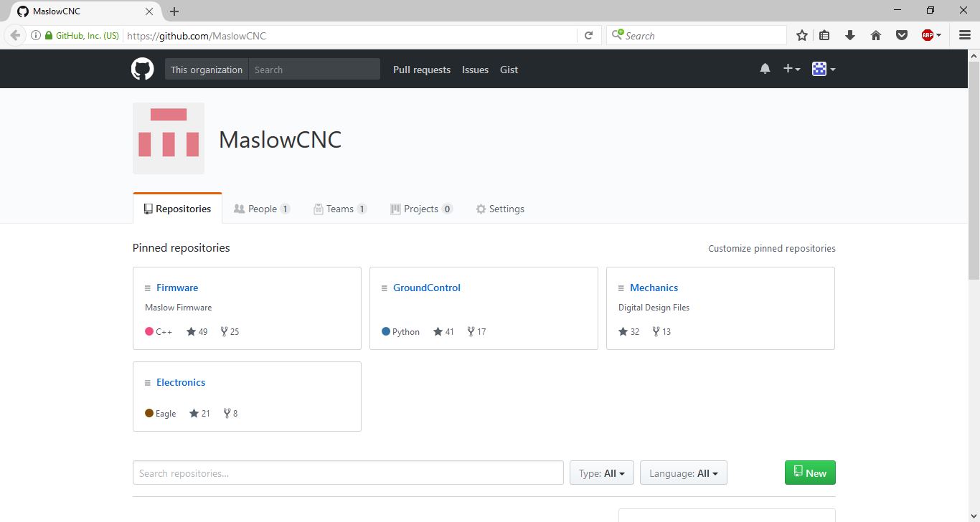Click the green New repository button
The image size is (980, 522).
(x=810, y=473)
